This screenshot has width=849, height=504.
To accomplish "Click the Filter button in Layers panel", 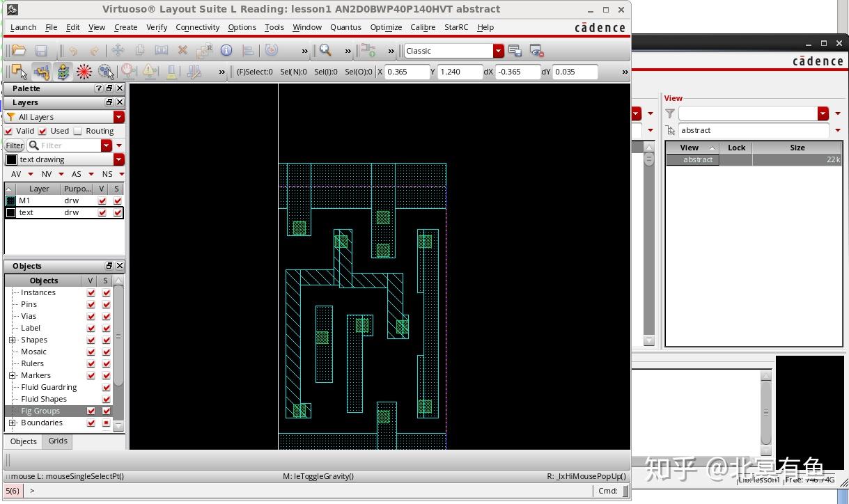I will 14,145.
